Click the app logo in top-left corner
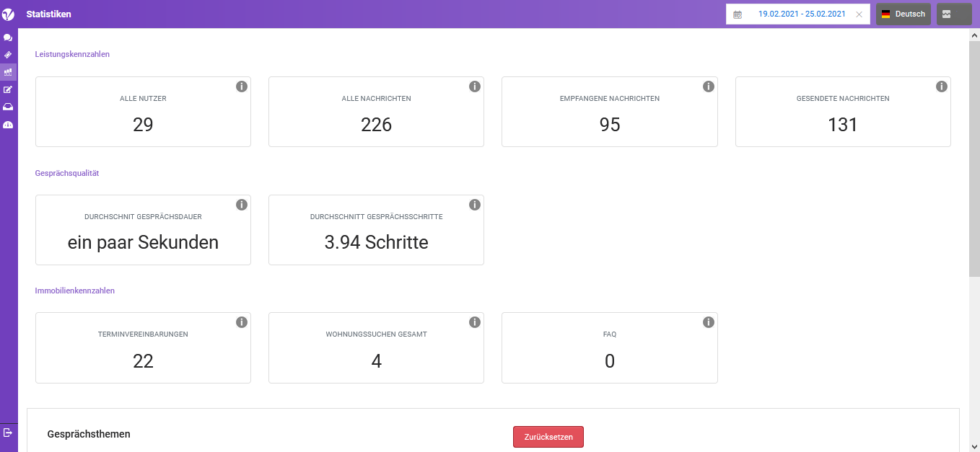980x452 pixels. tap(9, 14)
